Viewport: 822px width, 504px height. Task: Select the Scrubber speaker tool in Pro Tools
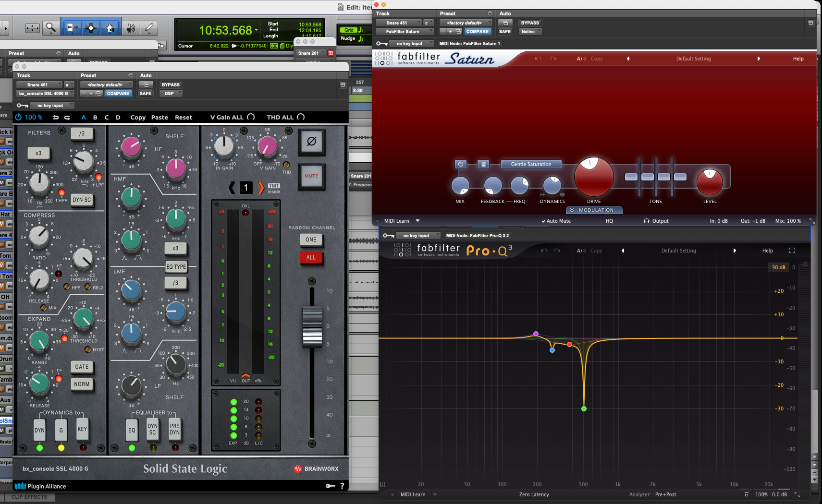pos(130,28)
